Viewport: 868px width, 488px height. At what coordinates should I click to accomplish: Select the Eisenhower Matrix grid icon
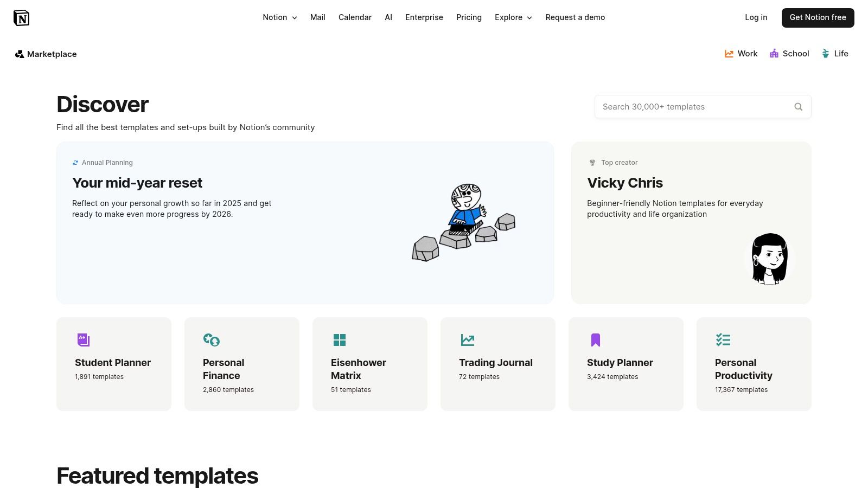tap(339, 340)
